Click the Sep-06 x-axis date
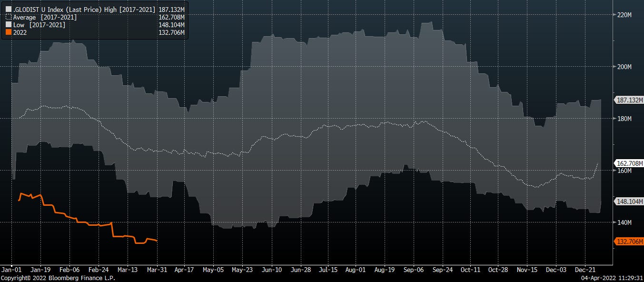The width and height of the screenshot is (644, 282). pyautogui.click(x=414, y=270)
